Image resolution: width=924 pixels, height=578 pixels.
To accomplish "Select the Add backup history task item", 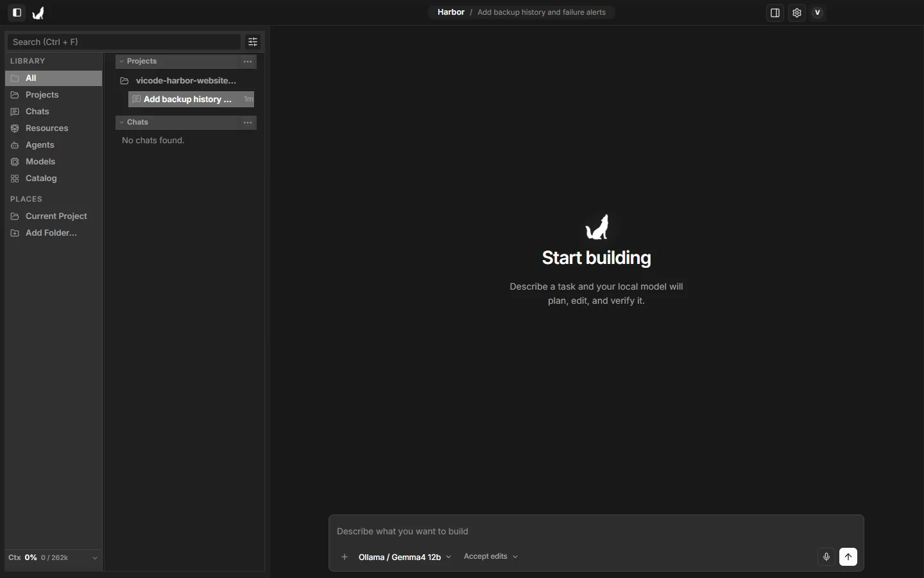I will [x=191, y=100].
